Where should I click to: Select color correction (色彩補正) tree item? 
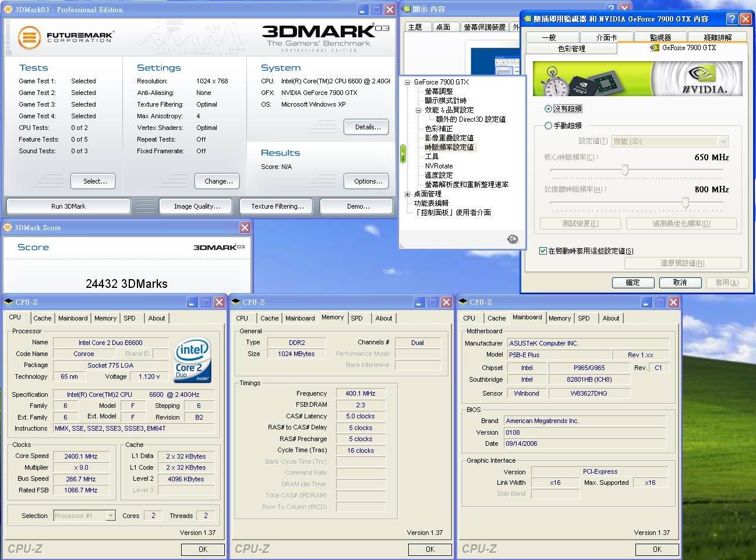[439, 129]
